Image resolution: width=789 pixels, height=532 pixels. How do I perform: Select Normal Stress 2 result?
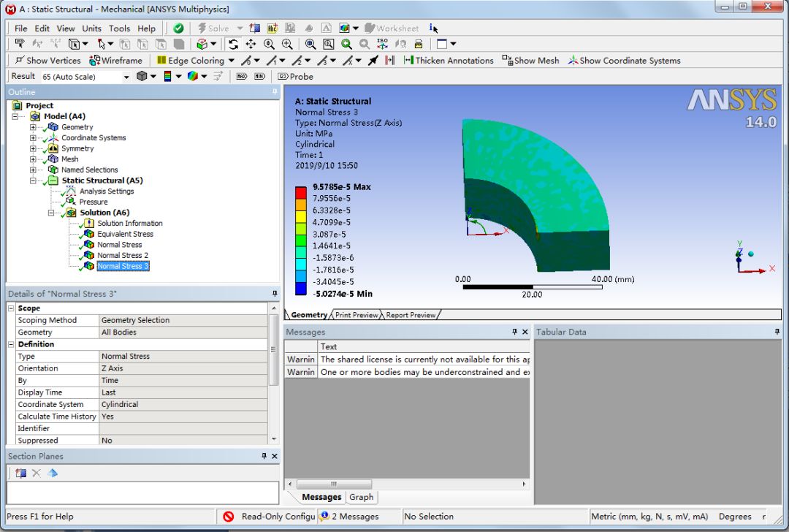pyautogui.click(x=123, y=255)
